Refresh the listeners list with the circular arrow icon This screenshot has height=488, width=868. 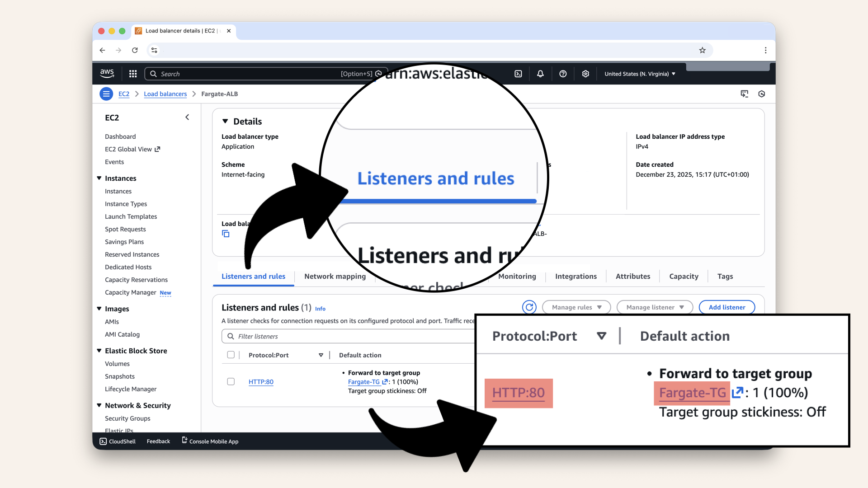(529, 307)
